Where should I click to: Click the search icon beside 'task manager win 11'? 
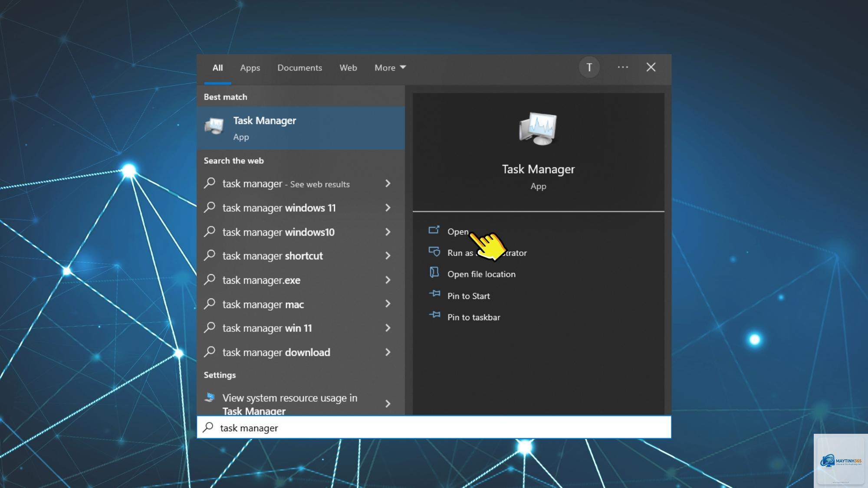pyautogui.click(x=210, y=328)
